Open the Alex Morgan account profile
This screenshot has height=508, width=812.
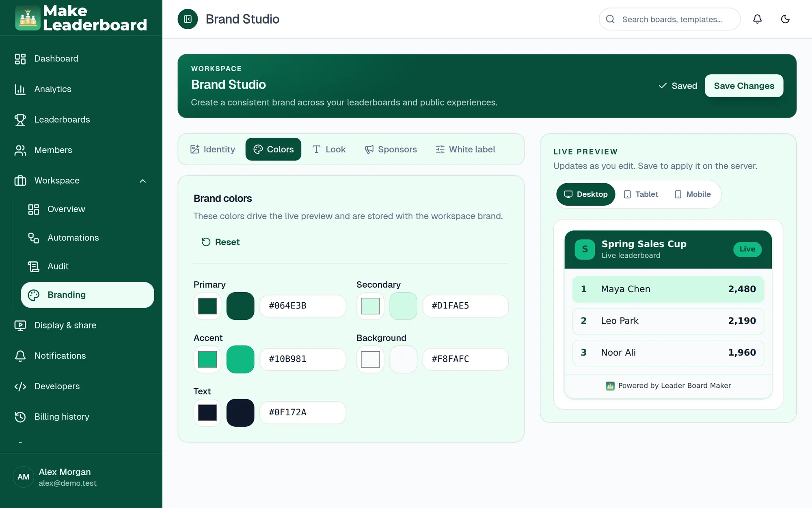[81, 477]
